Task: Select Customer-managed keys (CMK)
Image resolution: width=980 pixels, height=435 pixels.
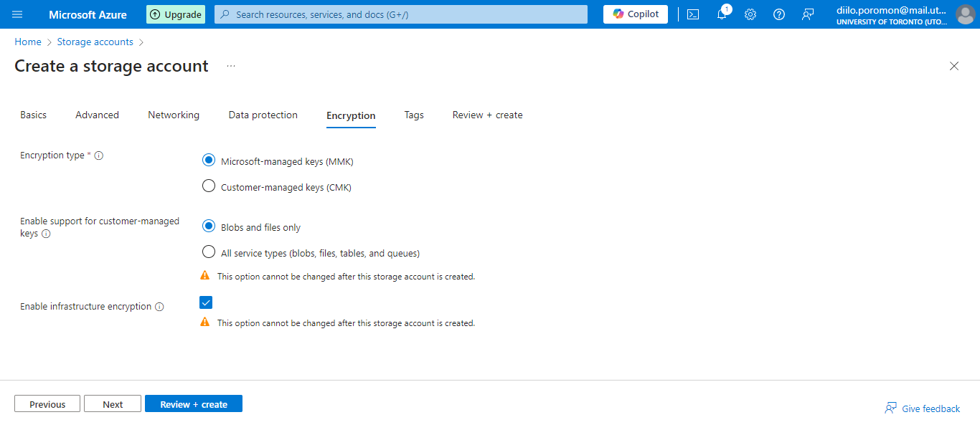Action: [x=208, y=185]
